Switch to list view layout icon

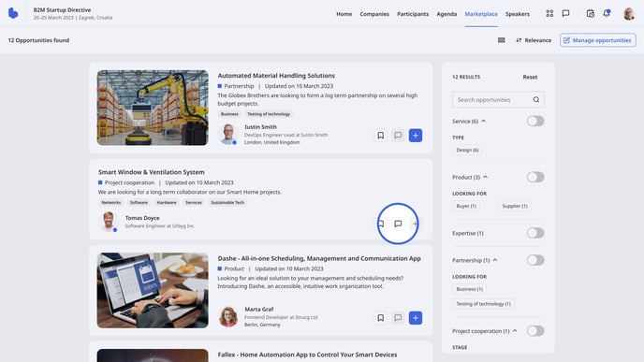point(502,40)
